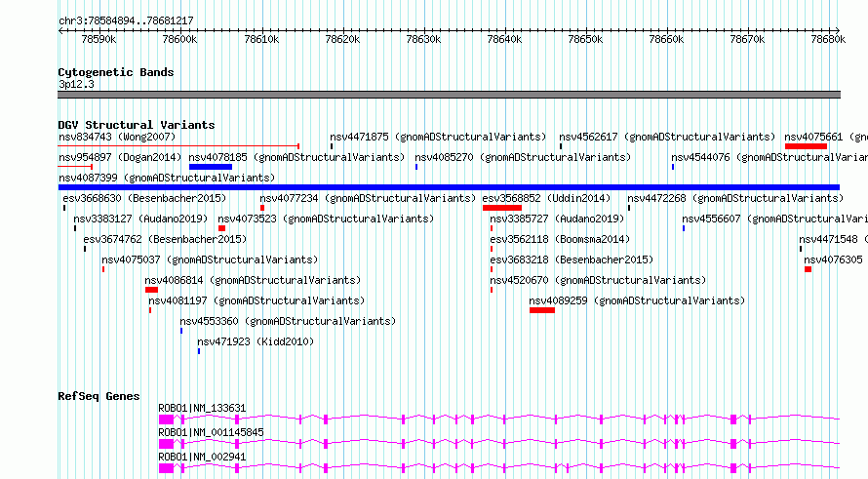Open variant nsv4556607 label
Screen dimensions: 868x479
click(775, 219)
